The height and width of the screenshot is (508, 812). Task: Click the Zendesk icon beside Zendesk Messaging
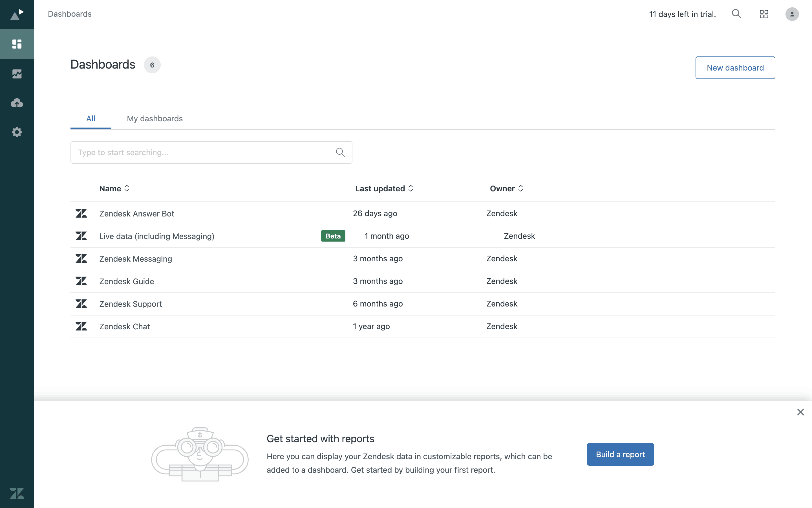pyautogui.click(x=81, y=258)
